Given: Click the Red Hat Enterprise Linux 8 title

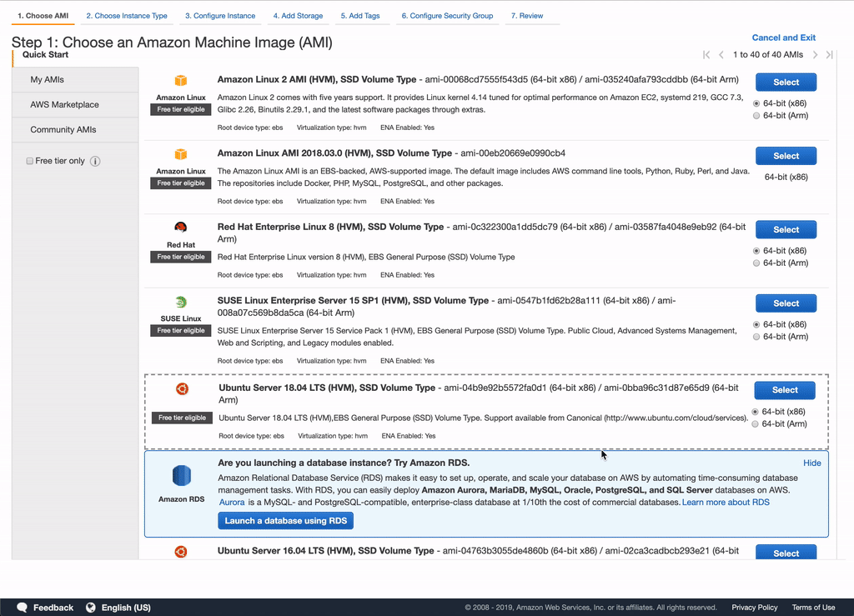Looking at the screenshot, I should pos(330,227).
